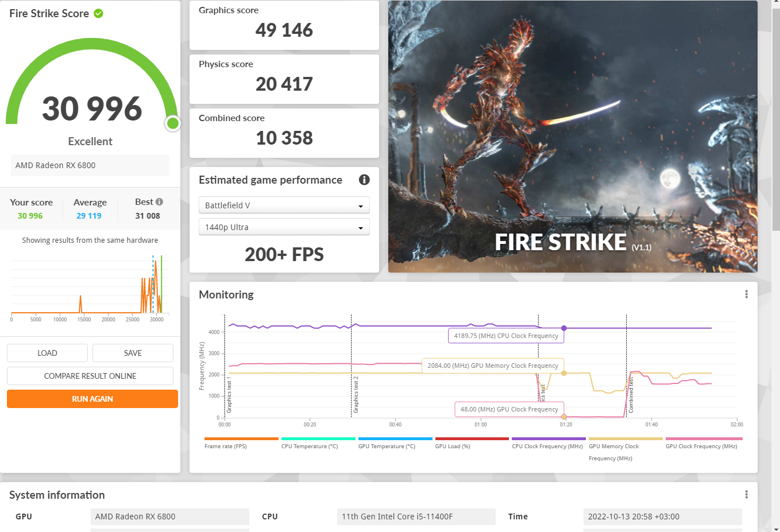Click the purple CPU clock data point
This screenshot has height=532, width=780.
(x=564, y=328)
